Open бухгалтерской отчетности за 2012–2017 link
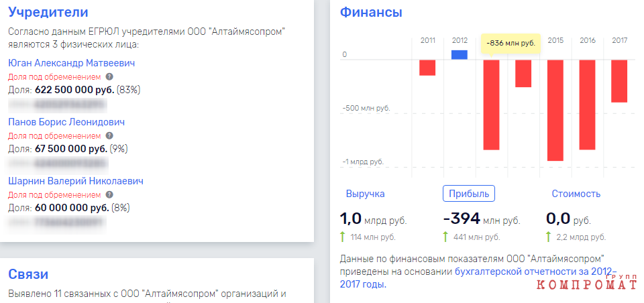Viewport: 644px width, 303px height. 535,271
